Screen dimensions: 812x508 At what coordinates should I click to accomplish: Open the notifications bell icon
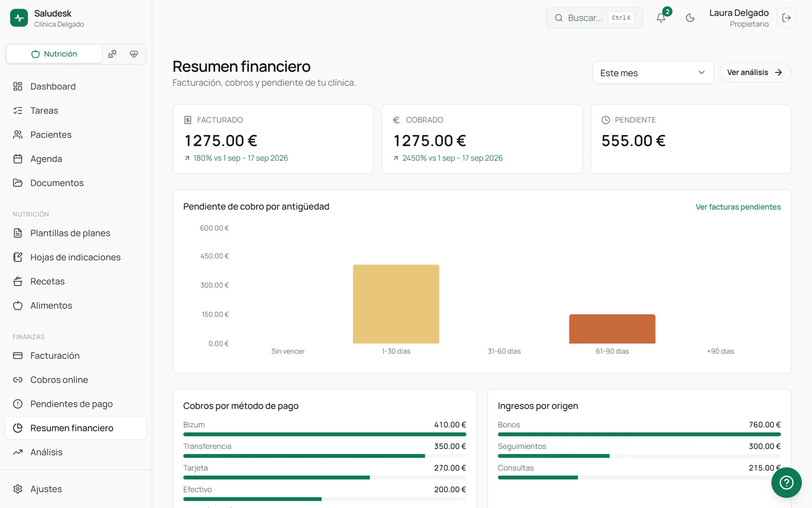pyautogui.click(x=661, y=18)
